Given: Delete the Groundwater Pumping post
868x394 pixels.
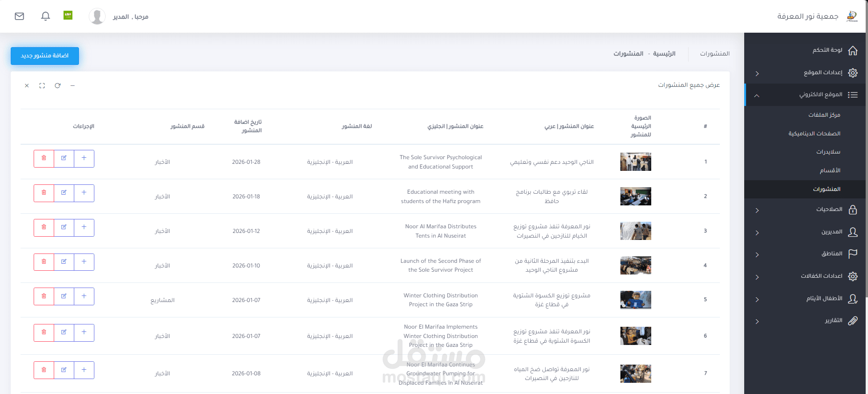Looking at the screenshot, I should (44, 370).
